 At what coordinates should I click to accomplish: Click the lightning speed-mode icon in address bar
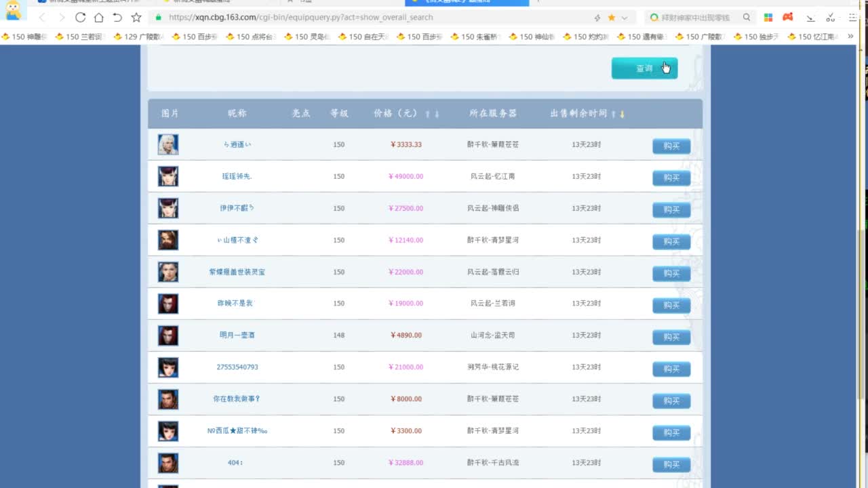[x=597, y=18]
